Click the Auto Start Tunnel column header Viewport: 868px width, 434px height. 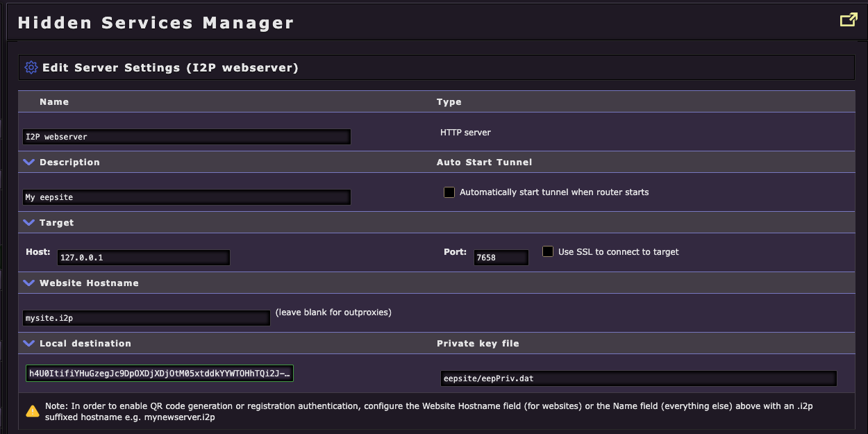pos(484,162)
